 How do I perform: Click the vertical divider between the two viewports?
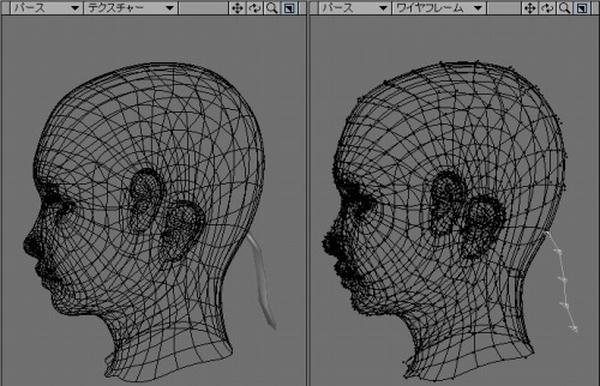[308, 193]
